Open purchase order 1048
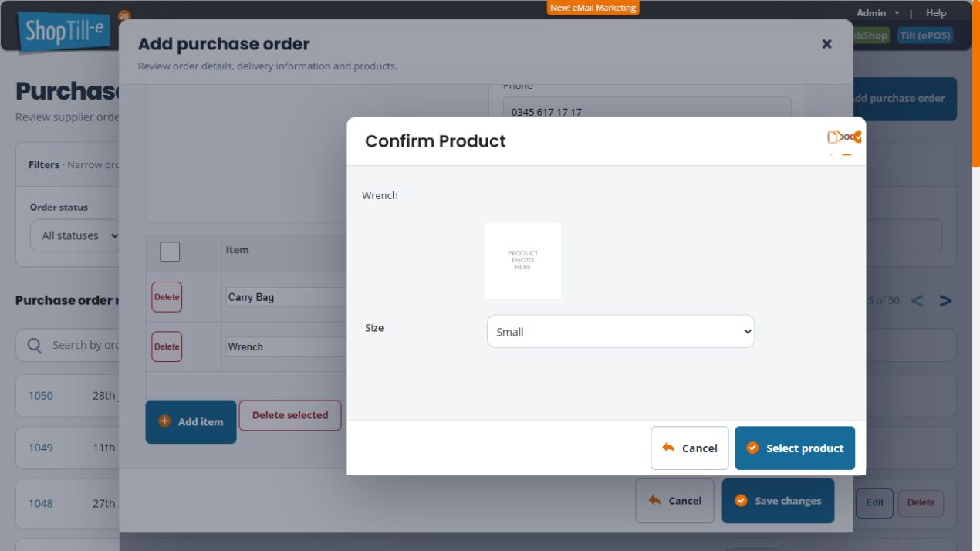 click(x=41, y=504)
